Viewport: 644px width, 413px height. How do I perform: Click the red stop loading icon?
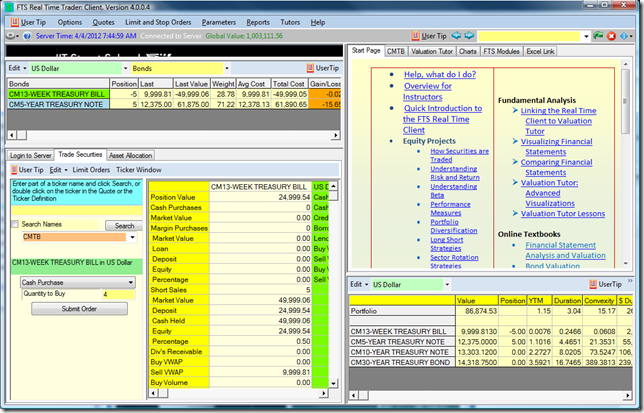[612, 36]
